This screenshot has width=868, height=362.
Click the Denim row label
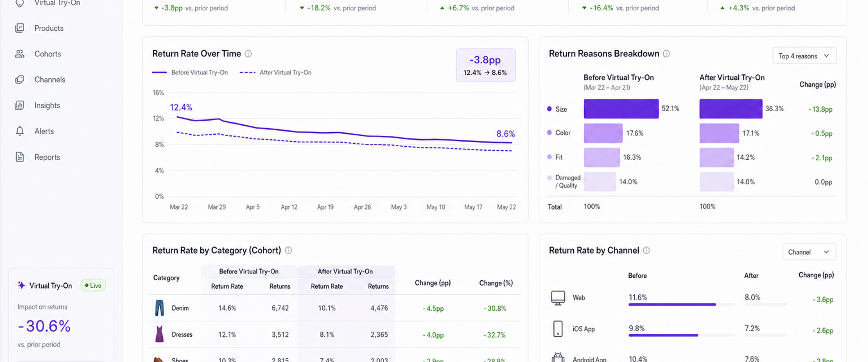pos(180,308)
